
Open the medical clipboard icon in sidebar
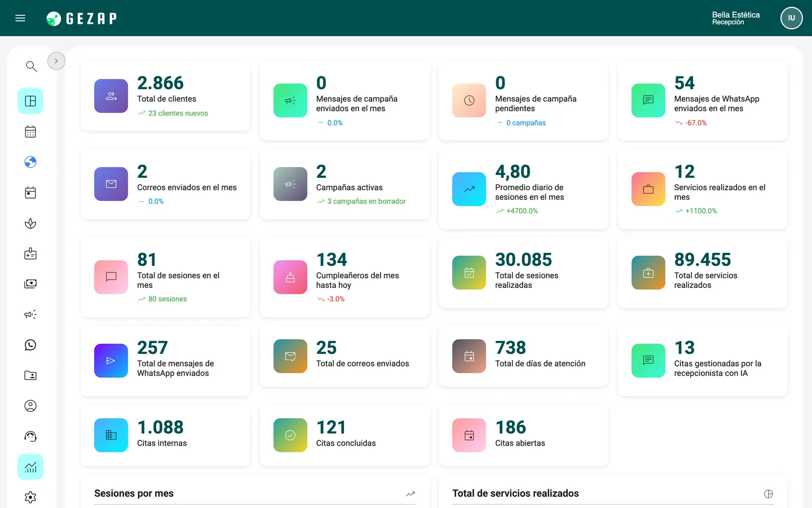(x=30, y=254)
